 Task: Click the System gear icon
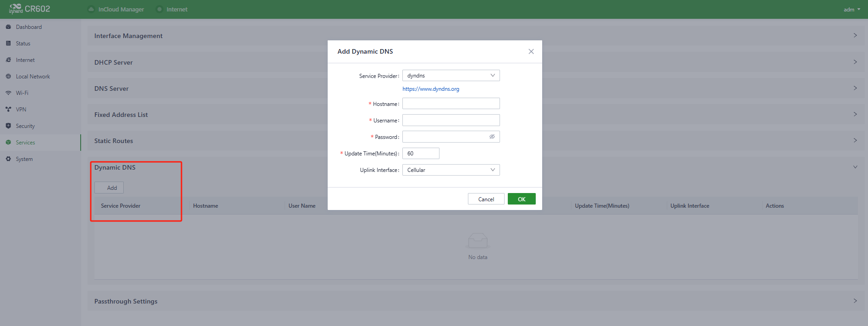pos(8,159)
